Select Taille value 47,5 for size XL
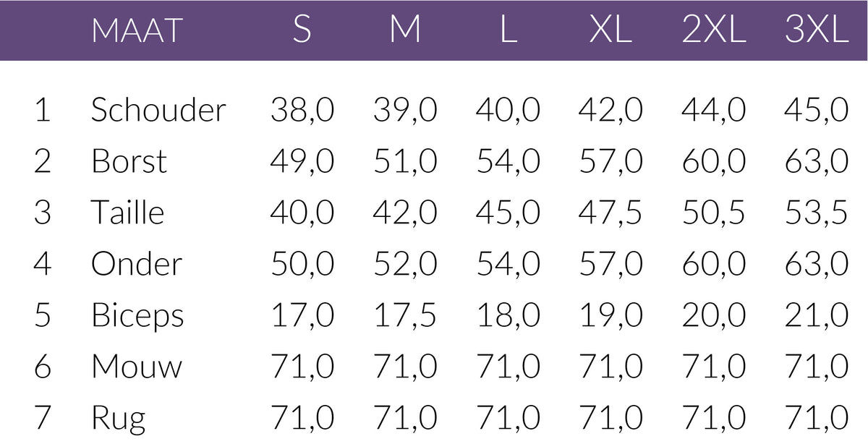The width and height of the screenshot is (868, 444). [610, 213]
